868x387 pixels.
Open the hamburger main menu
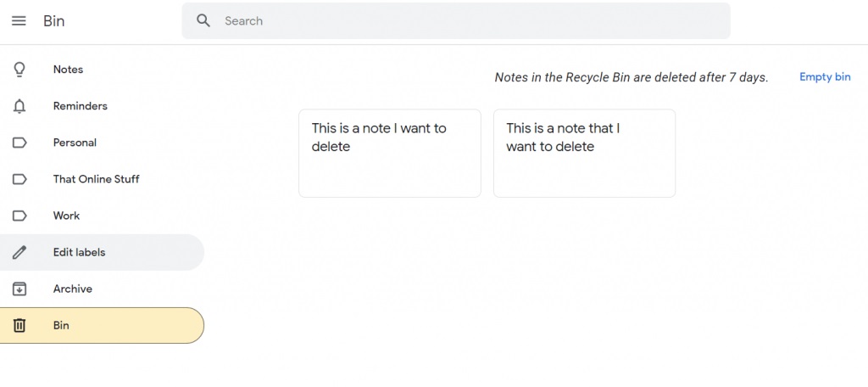click(x=19, y=20)
